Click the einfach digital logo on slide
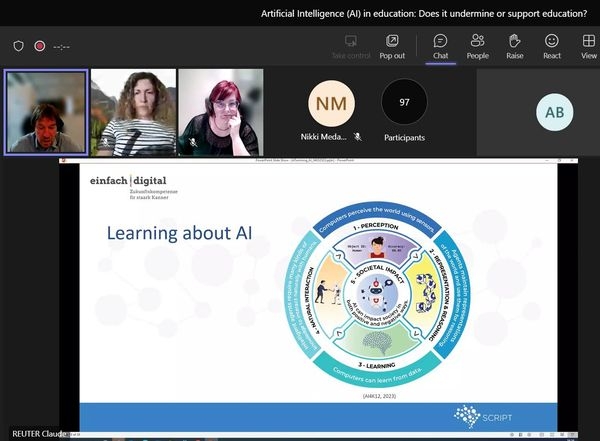This screenshot has height=441, width=600. pyautogui.click(x=133, y=187)
